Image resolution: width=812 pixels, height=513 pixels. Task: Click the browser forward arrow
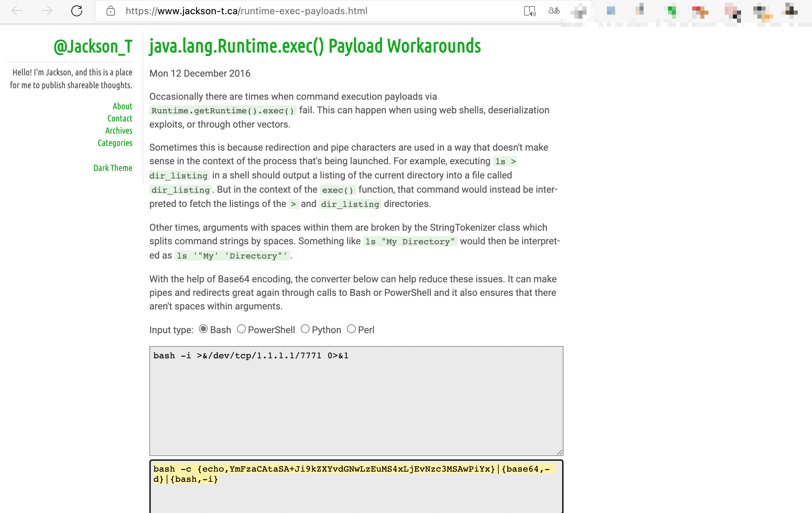coord(47,11)
